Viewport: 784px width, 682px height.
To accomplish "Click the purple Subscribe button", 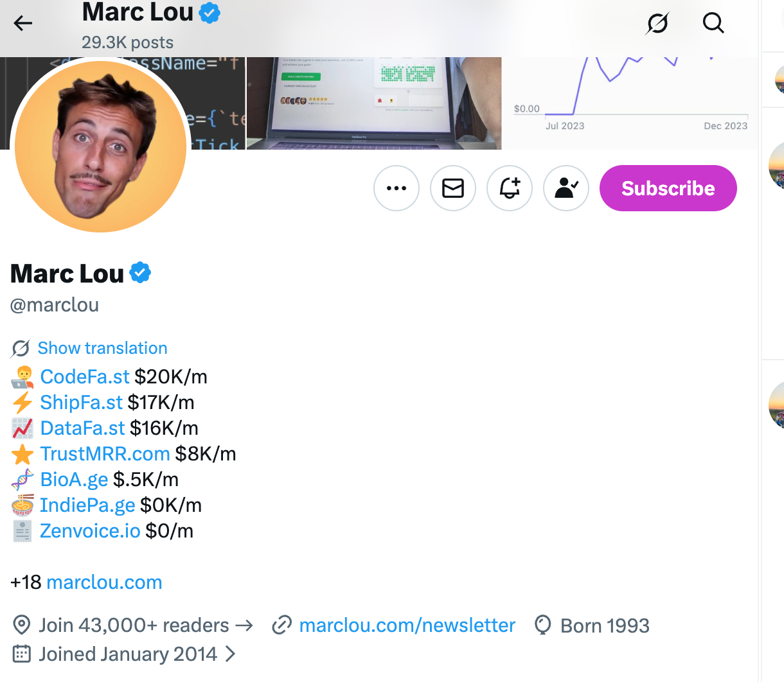I will [x=668, y=188].
